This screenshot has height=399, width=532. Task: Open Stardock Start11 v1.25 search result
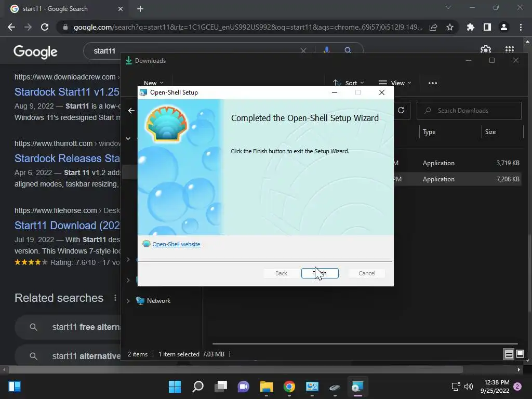point(67,92)
